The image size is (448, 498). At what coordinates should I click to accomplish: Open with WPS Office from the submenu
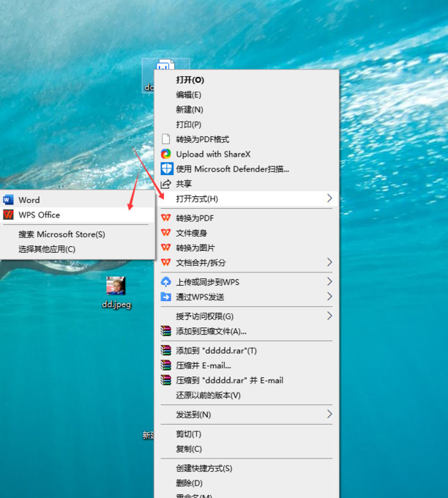click(78, 215)
